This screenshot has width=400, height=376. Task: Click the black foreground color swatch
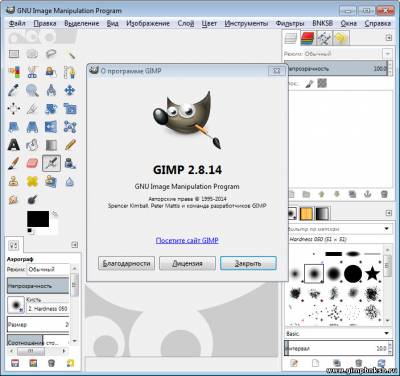tap(38, 219)
